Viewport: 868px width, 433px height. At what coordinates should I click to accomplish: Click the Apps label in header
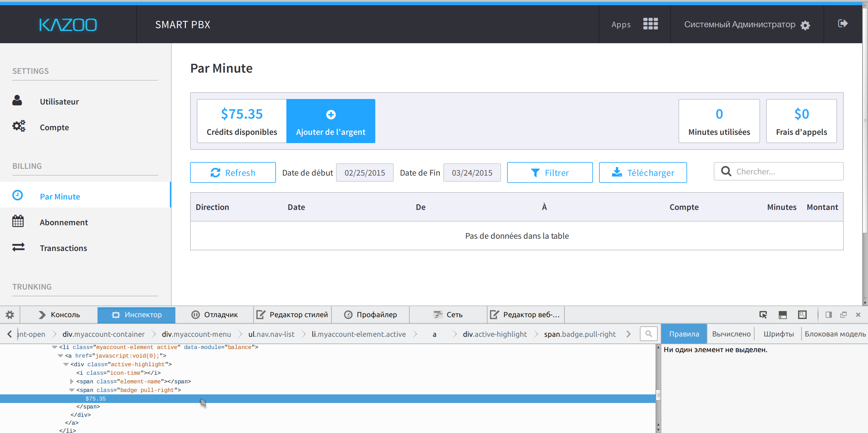pyautogui.click(x=621, y=25)
